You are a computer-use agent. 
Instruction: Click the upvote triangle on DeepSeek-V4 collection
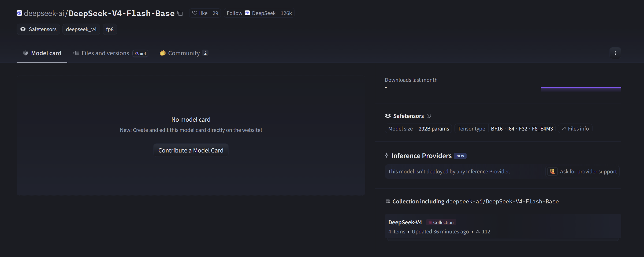coord(478,232)
